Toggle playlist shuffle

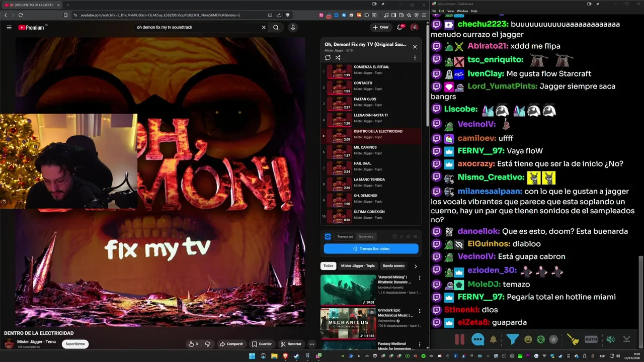(338, 58)
